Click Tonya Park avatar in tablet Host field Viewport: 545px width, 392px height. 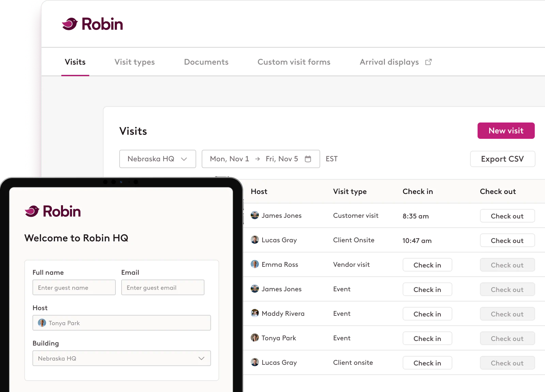pyautogui.click(x=42, y=323)
